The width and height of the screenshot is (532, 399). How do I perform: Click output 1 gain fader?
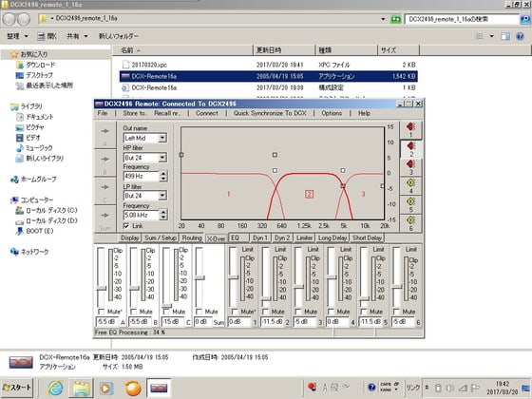click(x=233, y=277)
